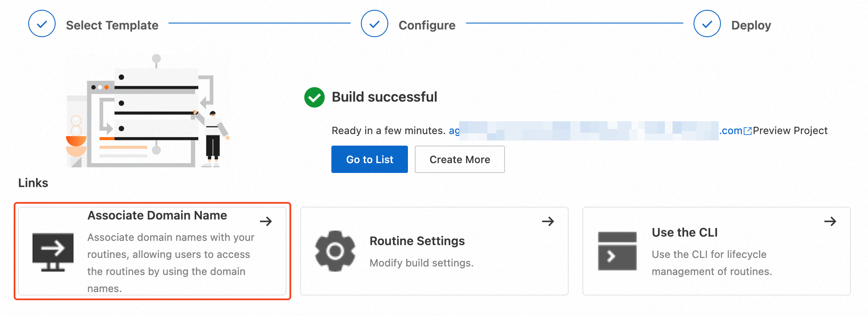Click the Deploy step checkmark circle

tap(707, 24)
